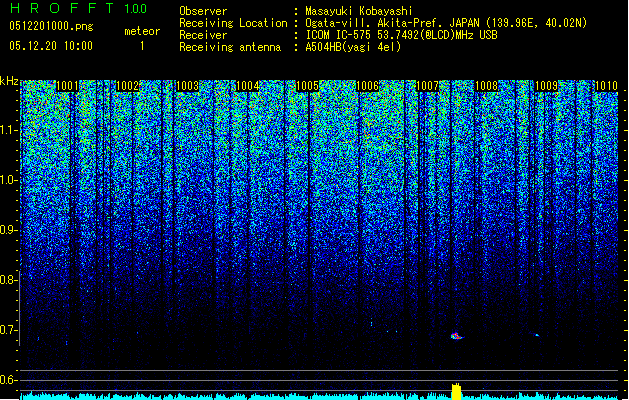Click the 0.8 frequency axis label
The width and height of the screenshot is (629, 400).
(9, 280)
